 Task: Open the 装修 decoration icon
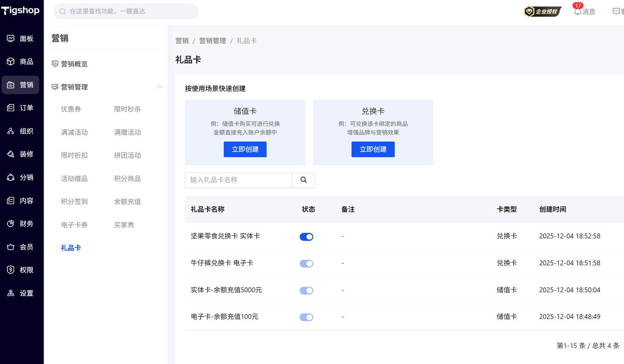coord(11,154)
